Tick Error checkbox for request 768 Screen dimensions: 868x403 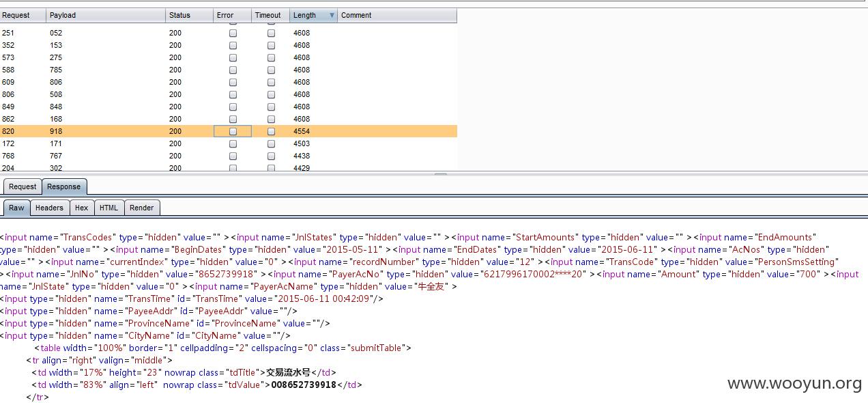pos(233,156)
